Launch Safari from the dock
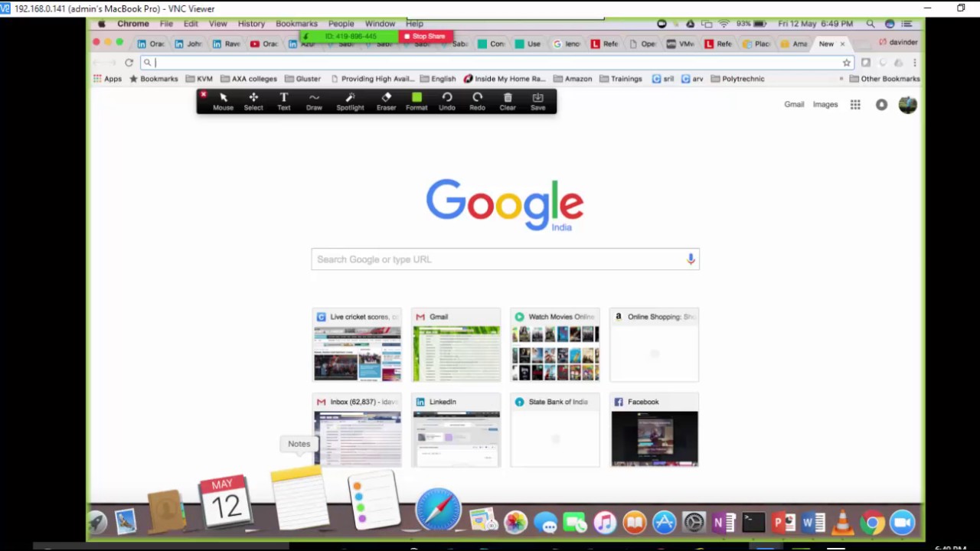The width and height of the screenshot is (980, 551). [438, 510]
